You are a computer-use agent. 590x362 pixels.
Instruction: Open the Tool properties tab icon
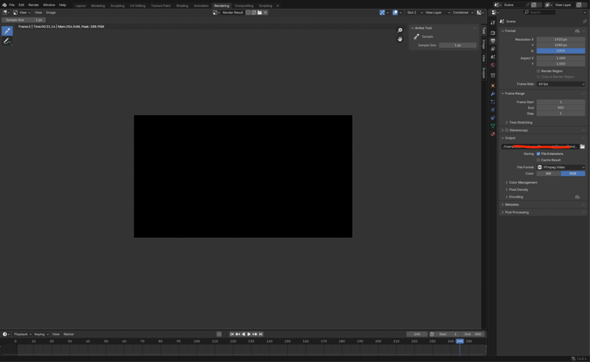point(493,23)
